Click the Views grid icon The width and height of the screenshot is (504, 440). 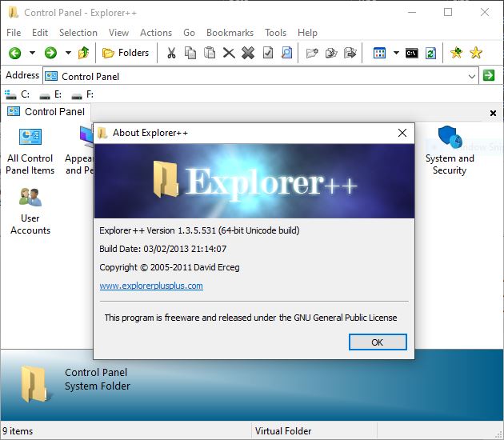click(379, 53)
